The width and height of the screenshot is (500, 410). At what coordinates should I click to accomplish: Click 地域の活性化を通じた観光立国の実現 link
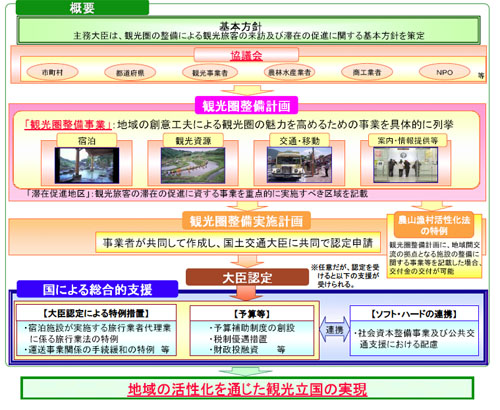coord(247,389)
